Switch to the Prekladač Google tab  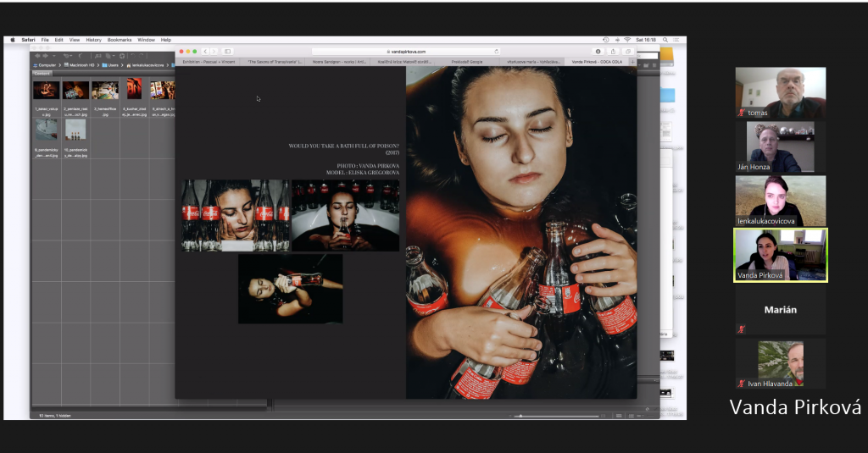click(467, 62)
